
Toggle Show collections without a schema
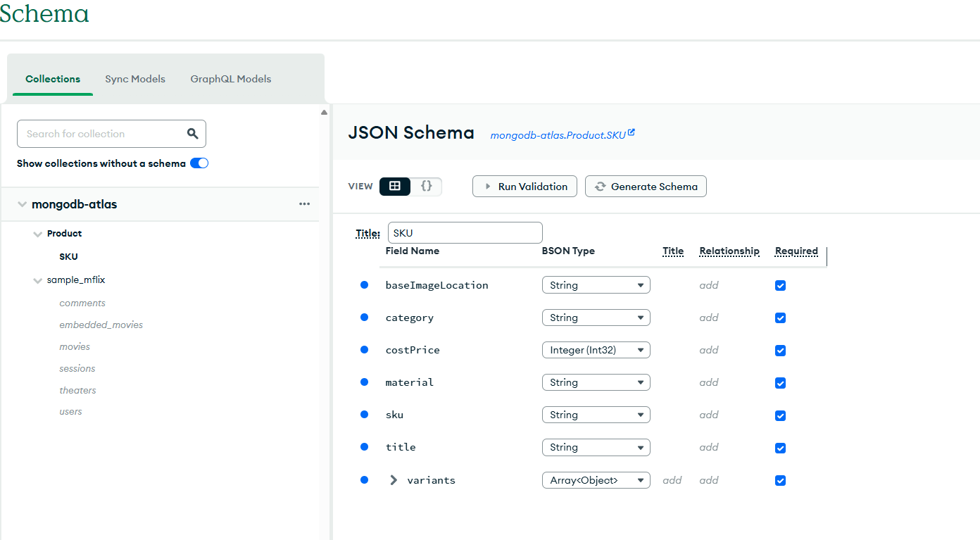(199, 163)
